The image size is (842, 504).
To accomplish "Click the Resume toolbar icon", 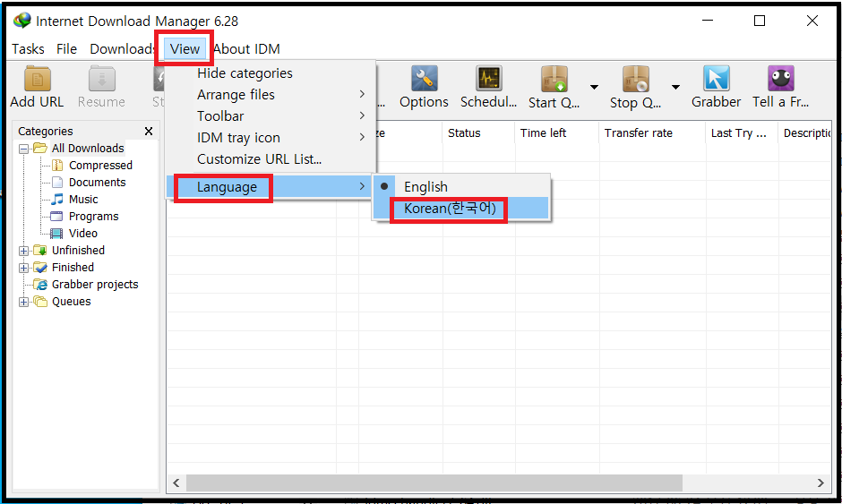I will (101, 79).
